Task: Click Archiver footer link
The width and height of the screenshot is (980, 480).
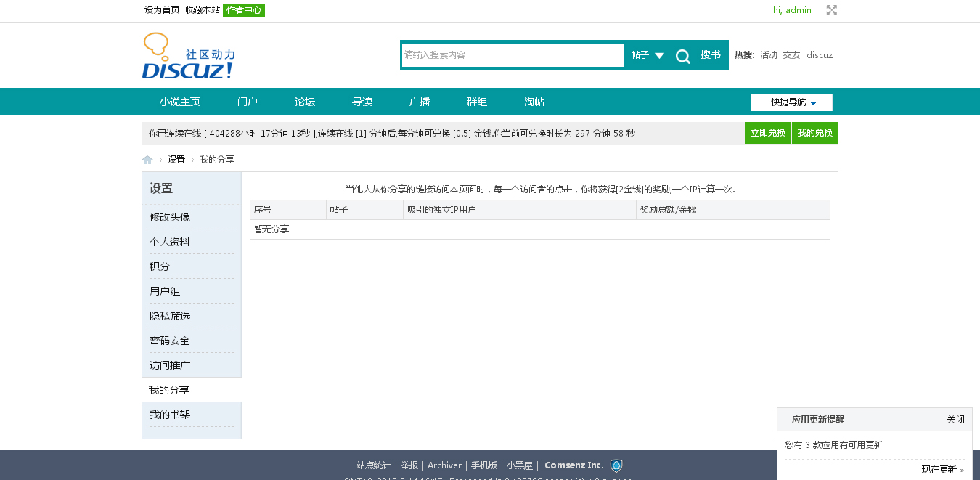Action: pyautogui.click(x=444, y=465)
